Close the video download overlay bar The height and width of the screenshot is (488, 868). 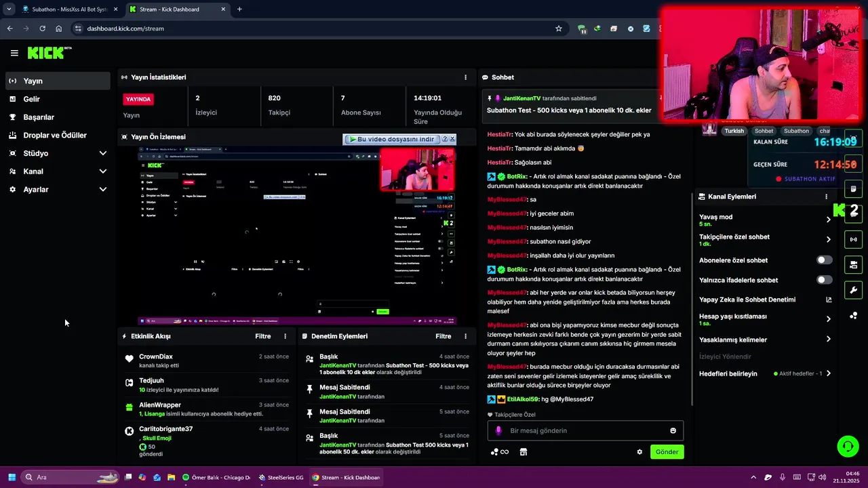pos(452,139)
